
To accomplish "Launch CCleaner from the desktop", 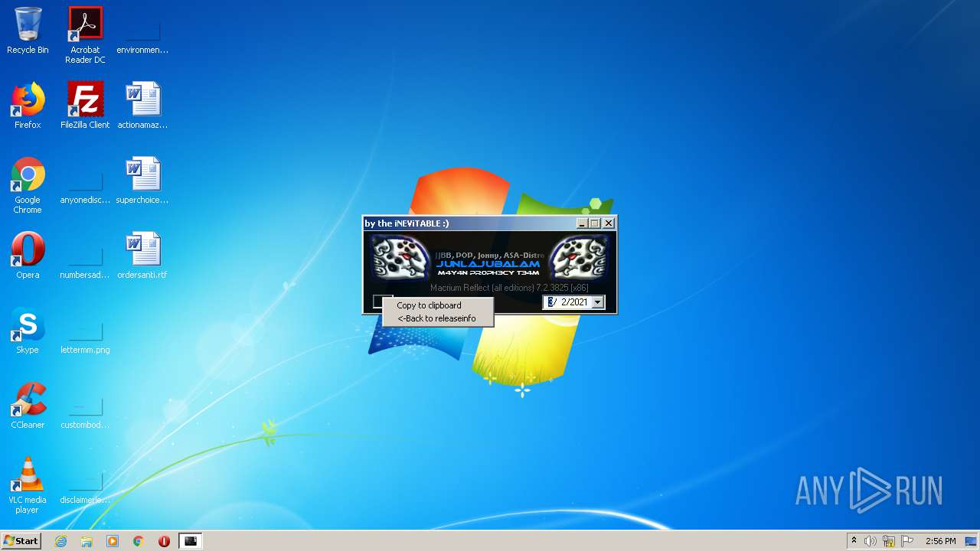I will tap(28, 406).
